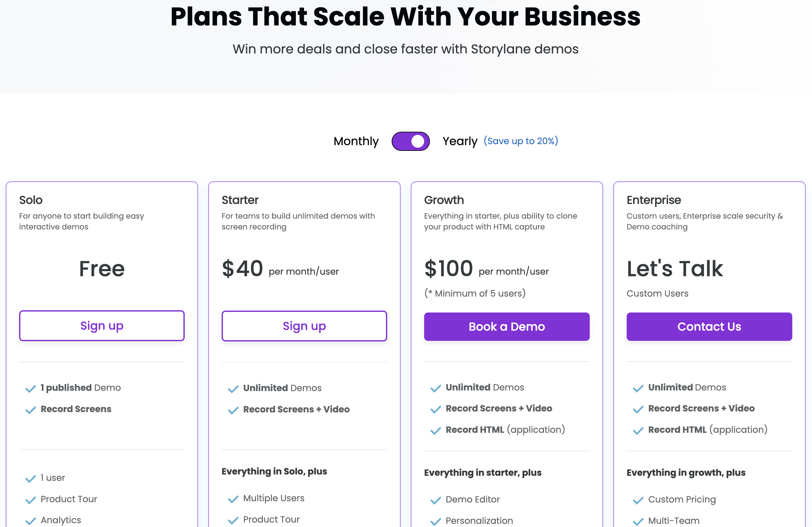Click the Monthly billing label
Screen dimensions: 812x527
pyautogui.click(x=356, y=141)
